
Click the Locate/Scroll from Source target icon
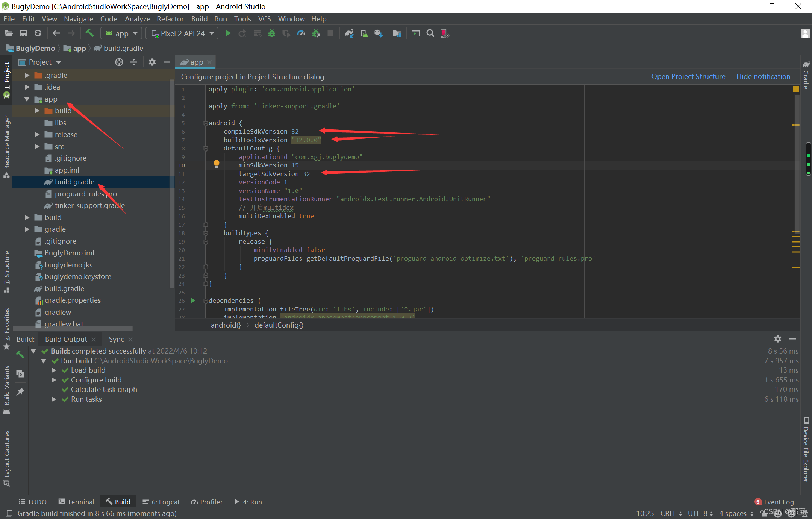click(119, 62)
